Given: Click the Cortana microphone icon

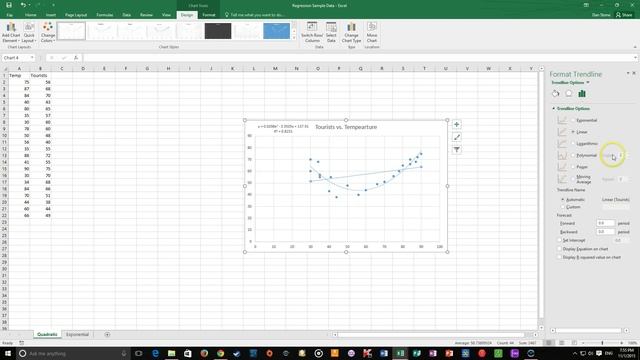Looking at the screenshot, I should pyautogui.click(x=124, y=353).
